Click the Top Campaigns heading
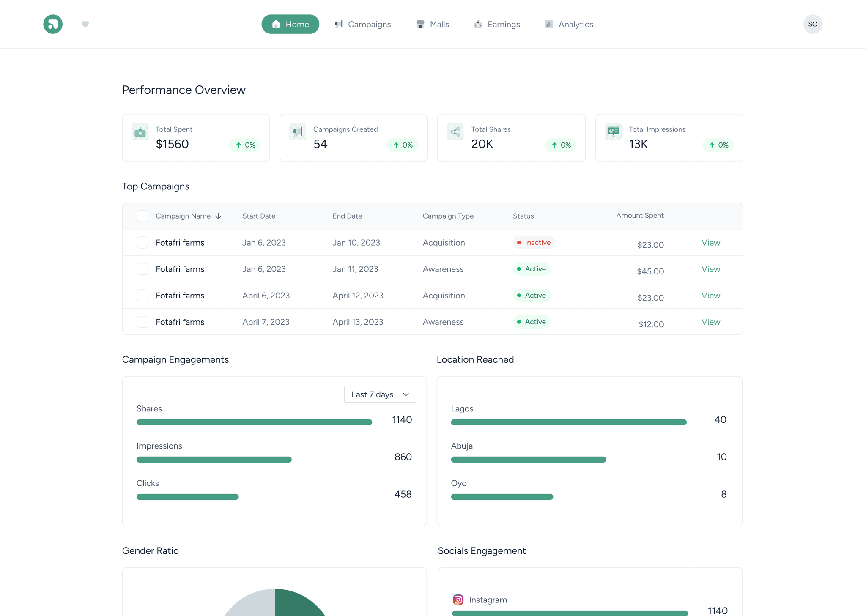The width and height of the screenshot is (866, 616). pos(156,186)
